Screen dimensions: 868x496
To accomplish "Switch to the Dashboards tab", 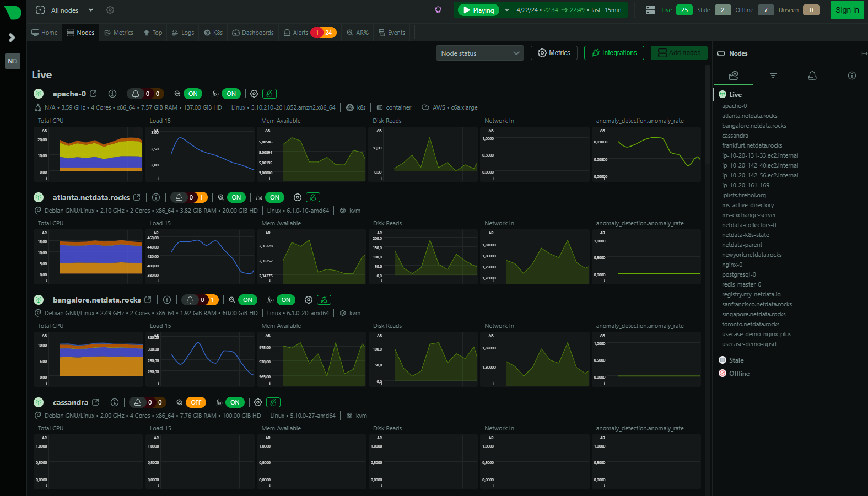I will pos(253,33).
